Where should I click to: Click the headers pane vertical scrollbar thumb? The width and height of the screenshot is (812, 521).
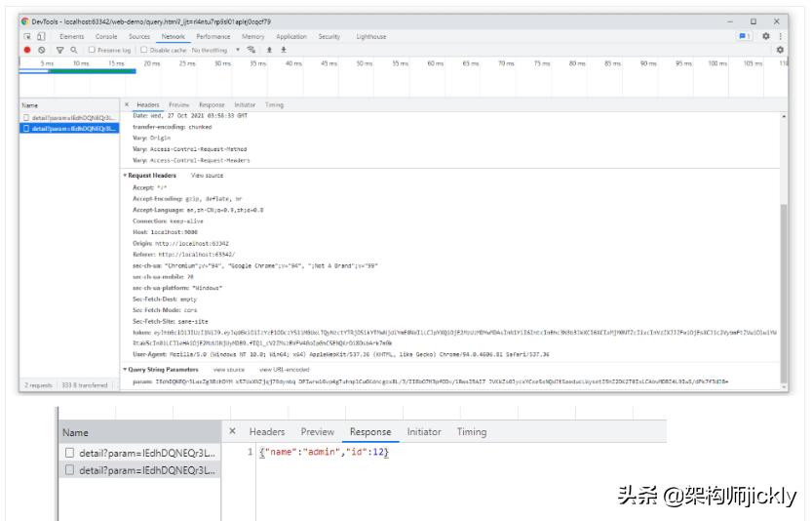tap(784, 294)
